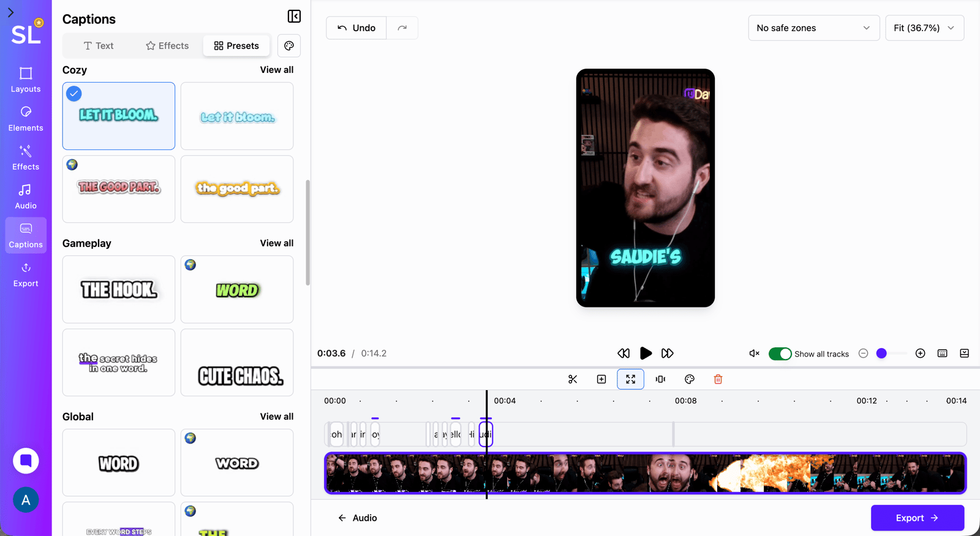Select the 'SAUDIE'S' caption on preview
The height and width of the screenshot is (536, 980).
pos(646,257)
